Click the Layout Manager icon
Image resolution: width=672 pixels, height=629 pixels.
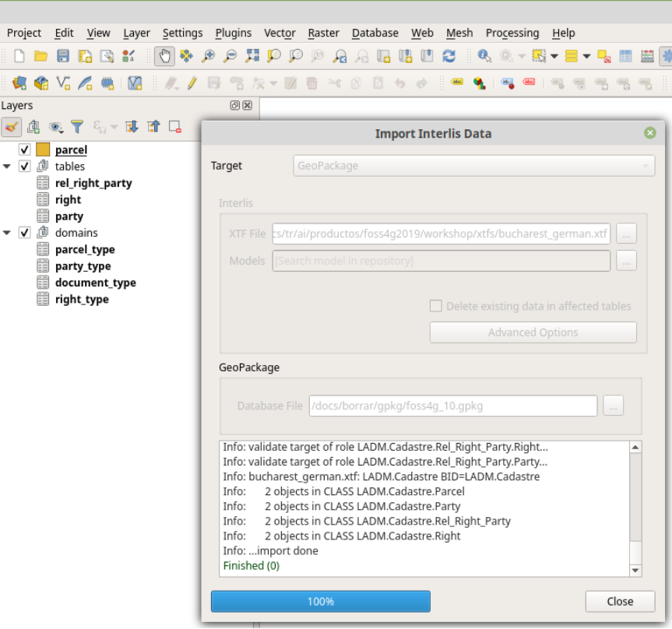click(x=107, y=56)
